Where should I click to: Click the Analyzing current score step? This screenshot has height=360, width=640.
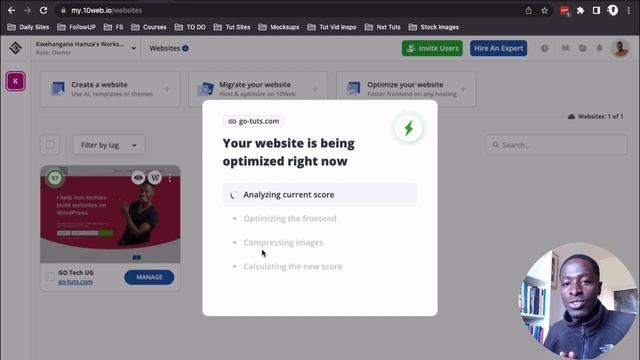click(320, 195)
